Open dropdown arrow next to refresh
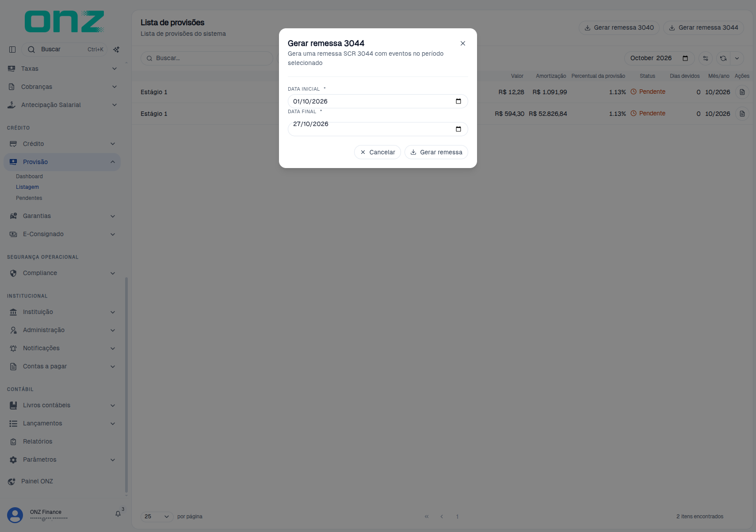Image resolution: width=756 pixels, height=532 pixels. pyautogui.click(x=737, y=58)
